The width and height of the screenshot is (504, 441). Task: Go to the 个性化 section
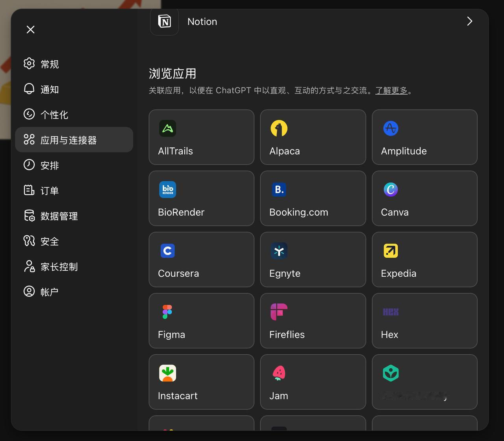tap(74, 114)
